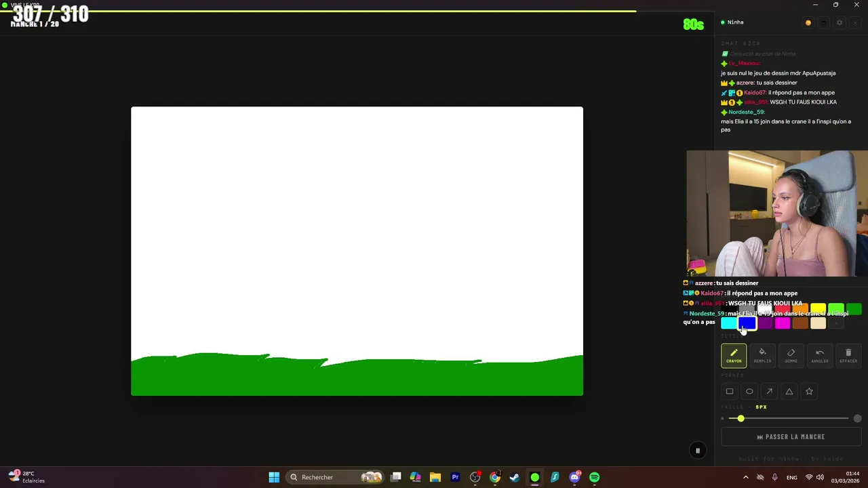Pick the cyan color swatch
Image resolution: width=868 pixels, height=488 pixels.
tap(729, 323)
